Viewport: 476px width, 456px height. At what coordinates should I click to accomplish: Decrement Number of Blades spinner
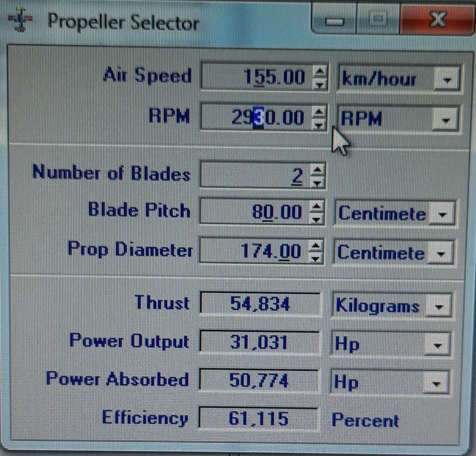tap(318, 183)
